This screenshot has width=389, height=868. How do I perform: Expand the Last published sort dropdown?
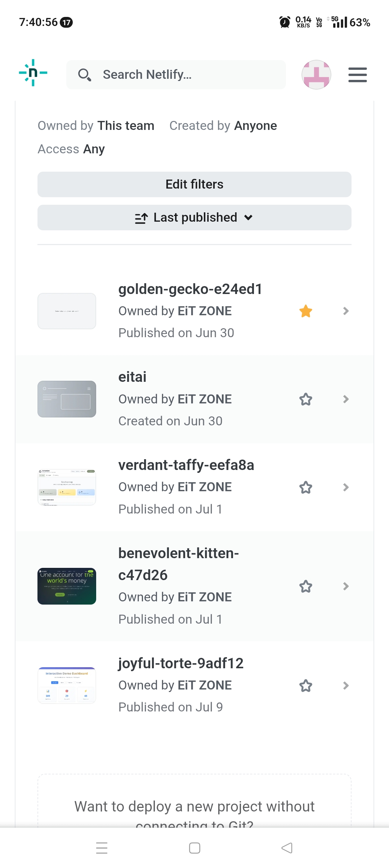(x=194, y=218)
